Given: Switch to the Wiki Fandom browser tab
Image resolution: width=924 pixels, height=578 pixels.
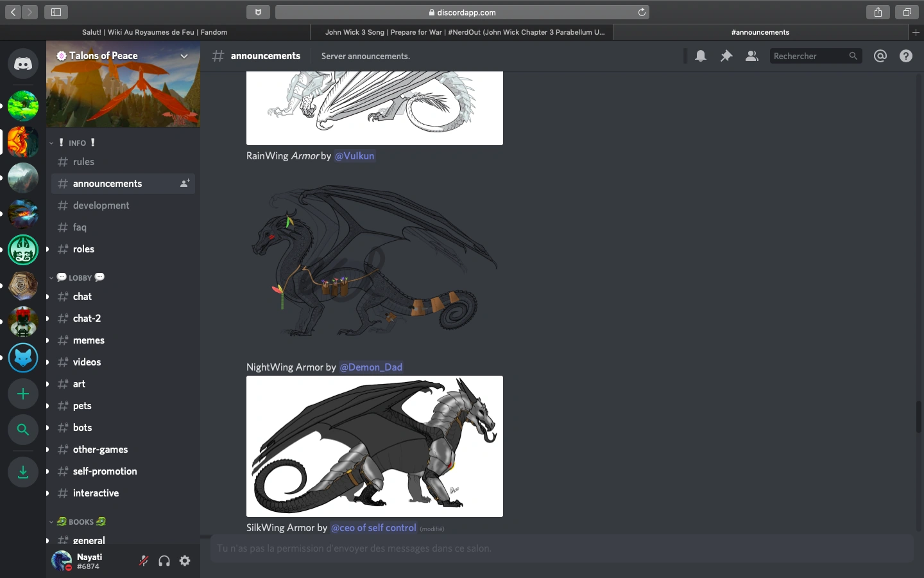Looking at the screenshot, I should point(155,32).
